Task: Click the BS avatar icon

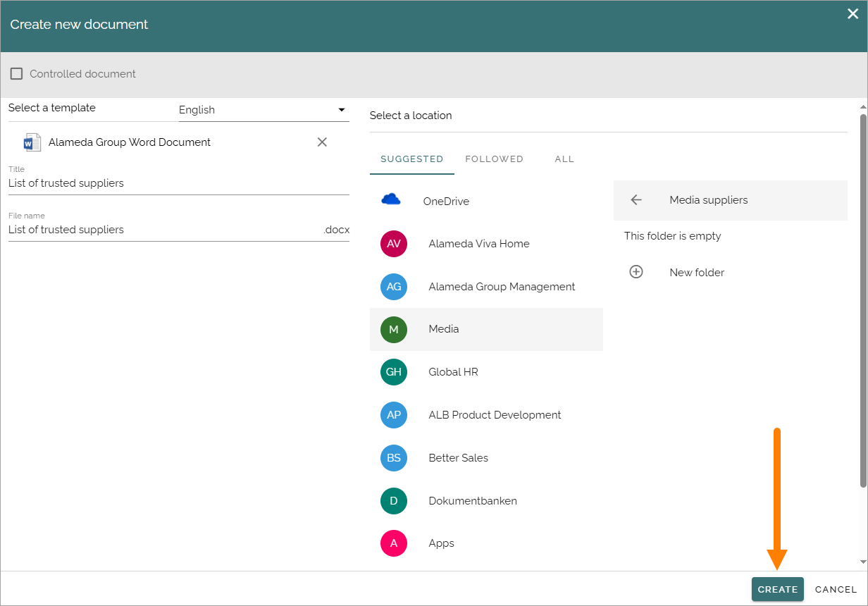Action: point(394,458)
